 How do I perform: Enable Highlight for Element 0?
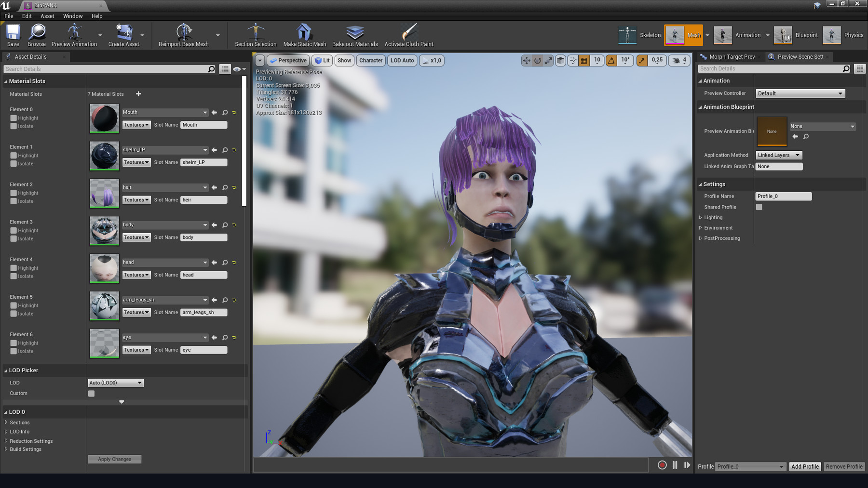pyautogui.click(x=14, y=118)
